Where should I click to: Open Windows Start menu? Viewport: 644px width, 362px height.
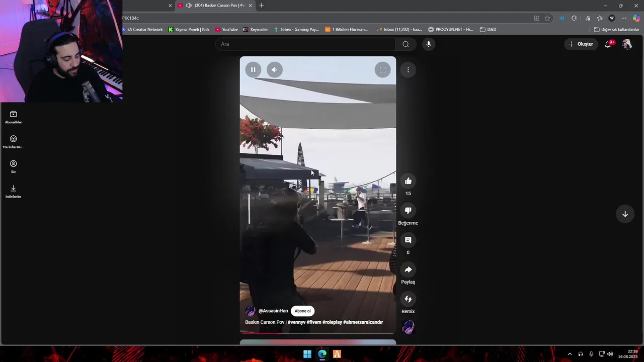307,354
